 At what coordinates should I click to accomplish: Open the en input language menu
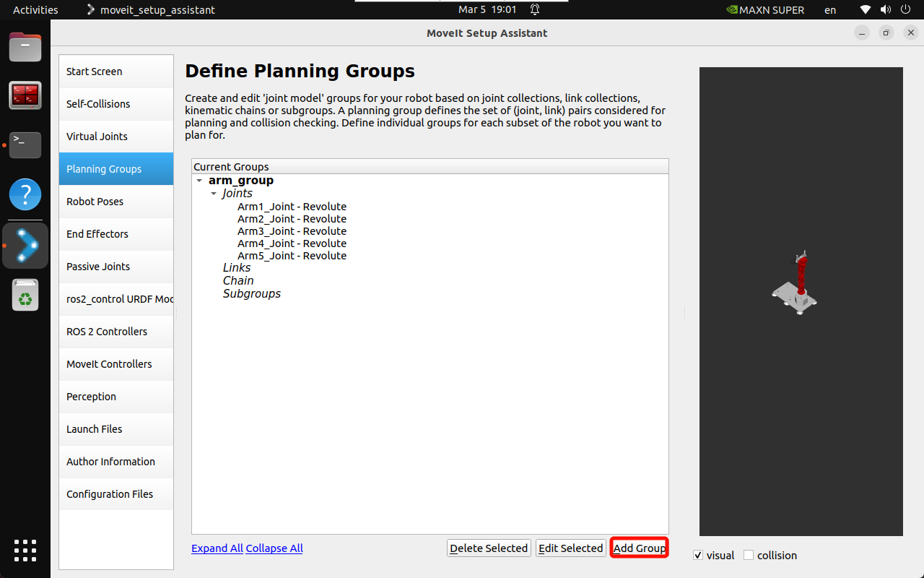pyautogui.click(x=830, y=10)
